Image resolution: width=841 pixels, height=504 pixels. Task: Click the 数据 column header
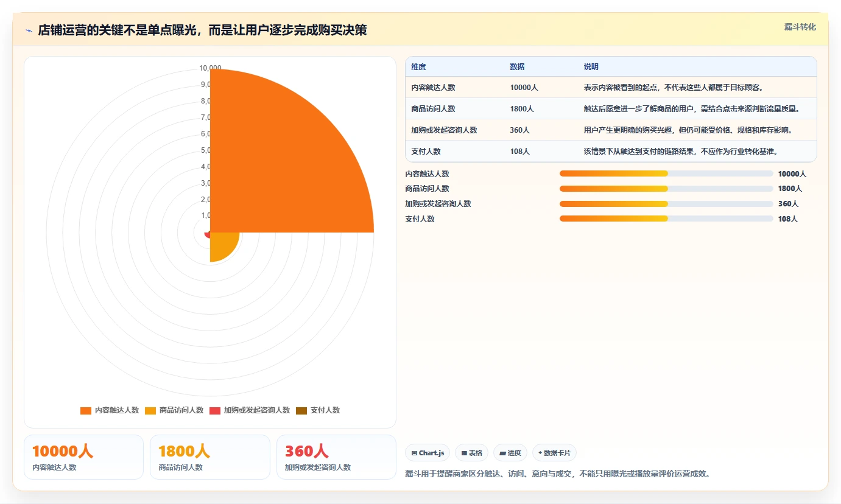tap(517, 67)
